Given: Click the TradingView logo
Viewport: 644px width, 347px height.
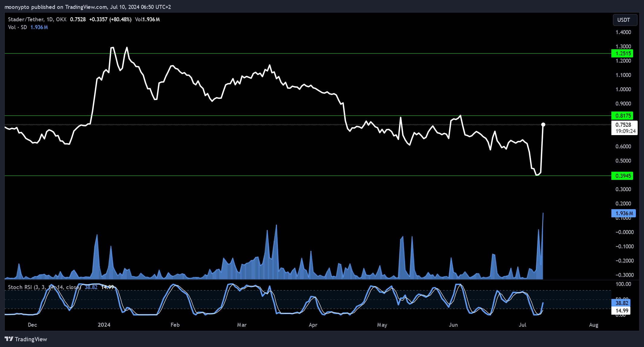Looking at the screenshot, I should click(26, 339).
